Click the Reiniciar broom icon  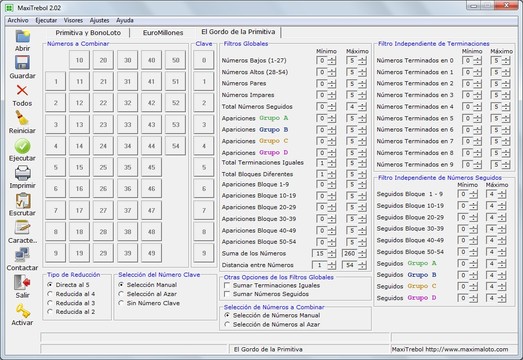click(x=22, y=118)
